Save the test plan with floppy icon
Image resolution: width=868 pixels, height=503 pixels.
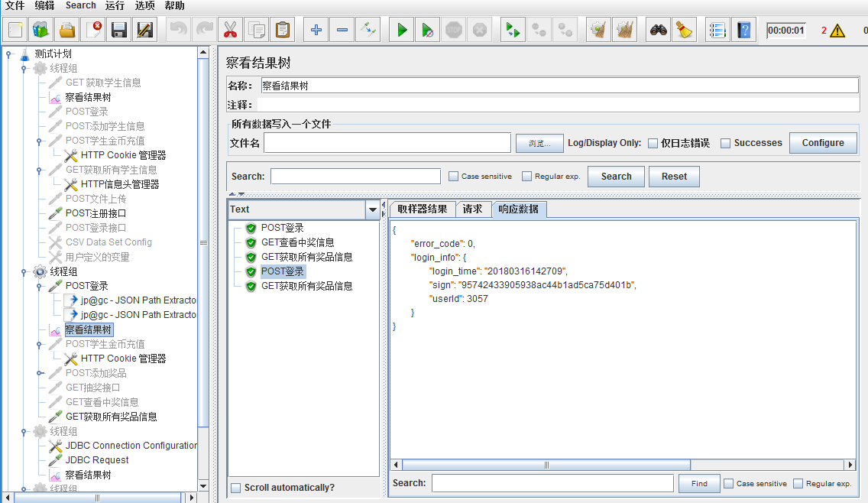click(x=119, y=30)
